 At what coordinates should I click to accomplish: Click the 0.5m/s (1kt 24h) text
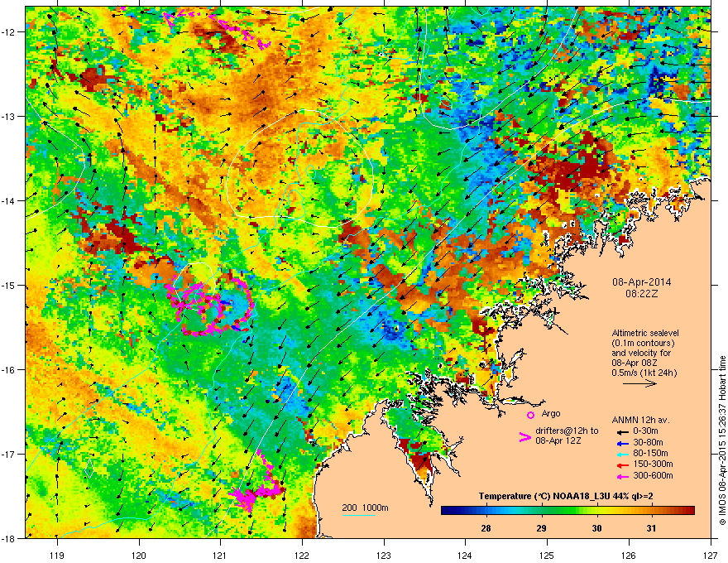tap(644, 373)
